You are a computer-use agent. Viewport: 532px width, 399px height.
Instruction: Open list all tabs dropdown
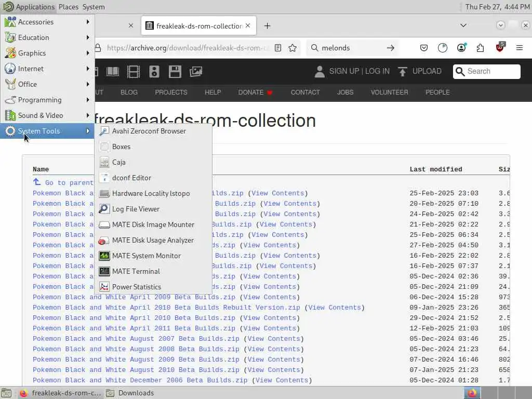click(463, 25)
